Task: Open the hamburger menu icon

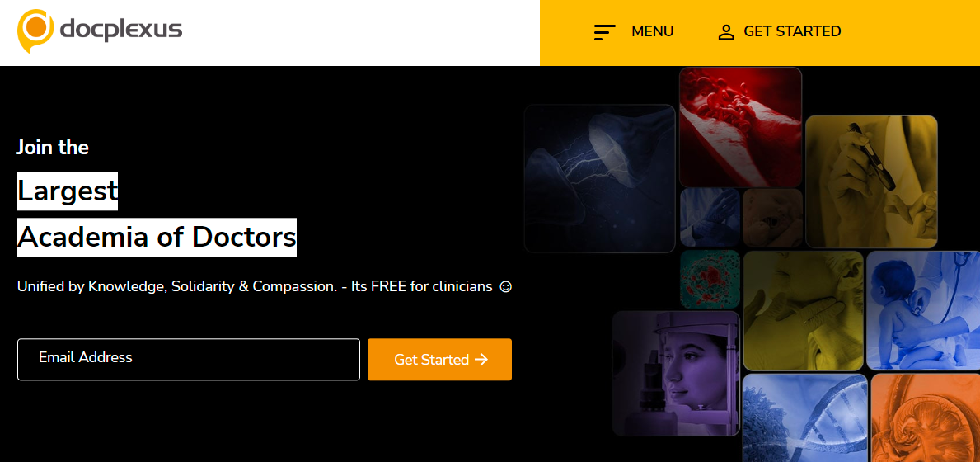Action: [604, 32]
